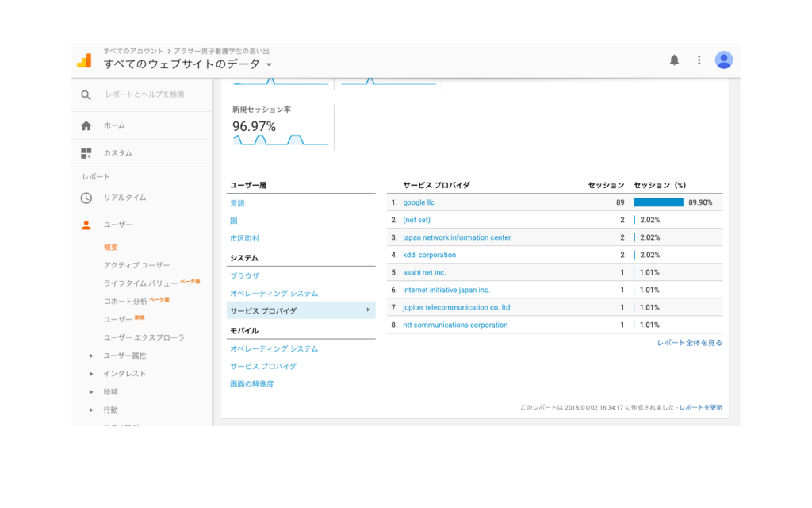Open (not set) provider link

tap(416, 220)
